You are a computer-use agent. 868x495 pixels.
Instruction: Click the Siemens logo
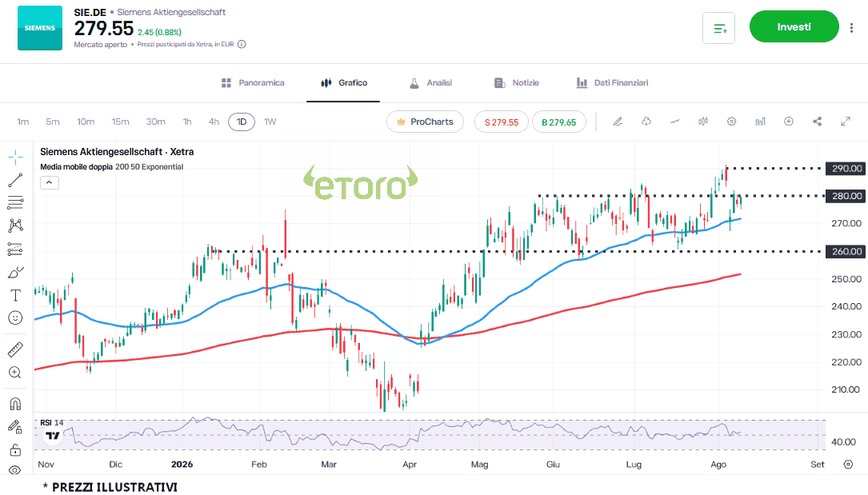coord(40,28)
